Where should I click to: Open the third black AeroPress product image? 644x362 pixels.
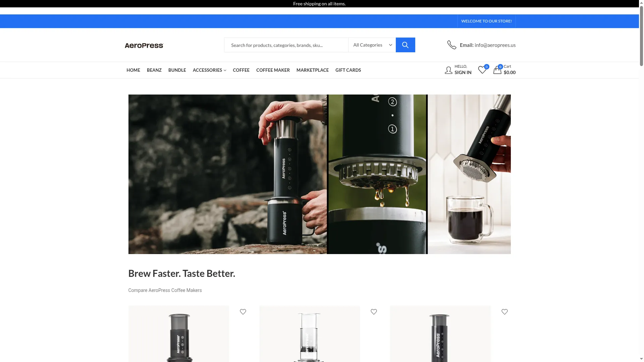pyautogui.click(x=440, y=334)
